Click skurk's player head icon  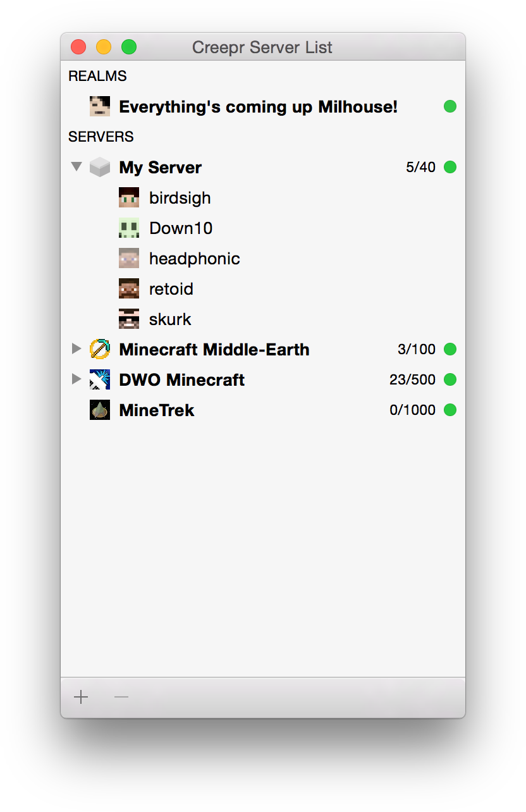tap(129, 319)
